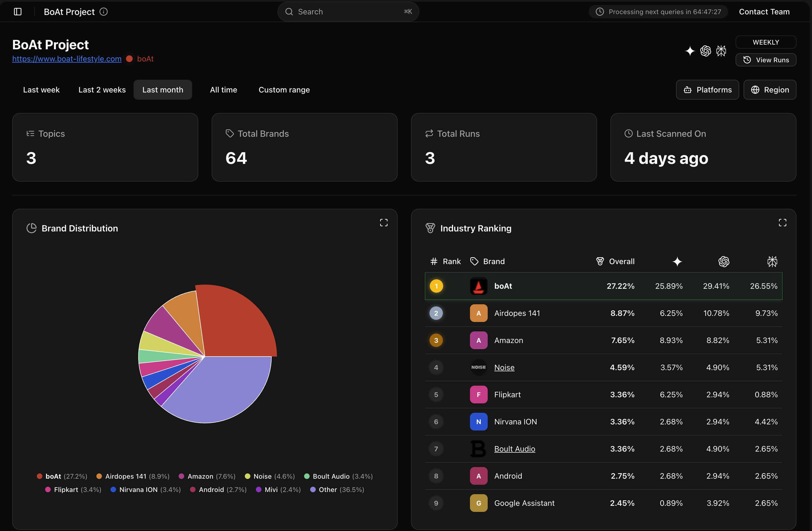Click the Perplexity logo icon near WEEKLY
The image size is (812, 531).
(x=721, y=51)
